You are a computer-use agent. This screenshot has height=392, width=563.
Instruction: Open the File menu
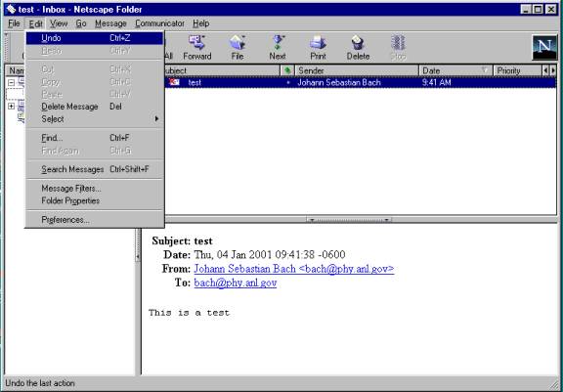click(14, 23)
